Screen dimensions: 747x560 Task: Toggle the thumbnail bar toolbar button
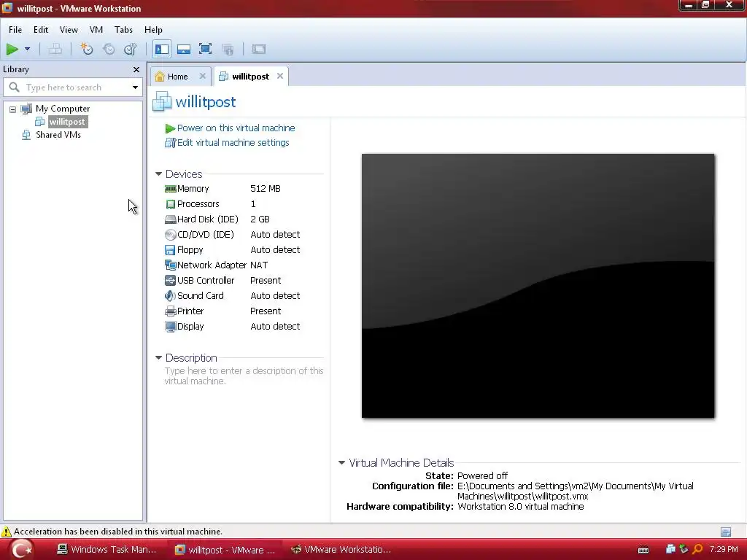click(x=183, y=49)
